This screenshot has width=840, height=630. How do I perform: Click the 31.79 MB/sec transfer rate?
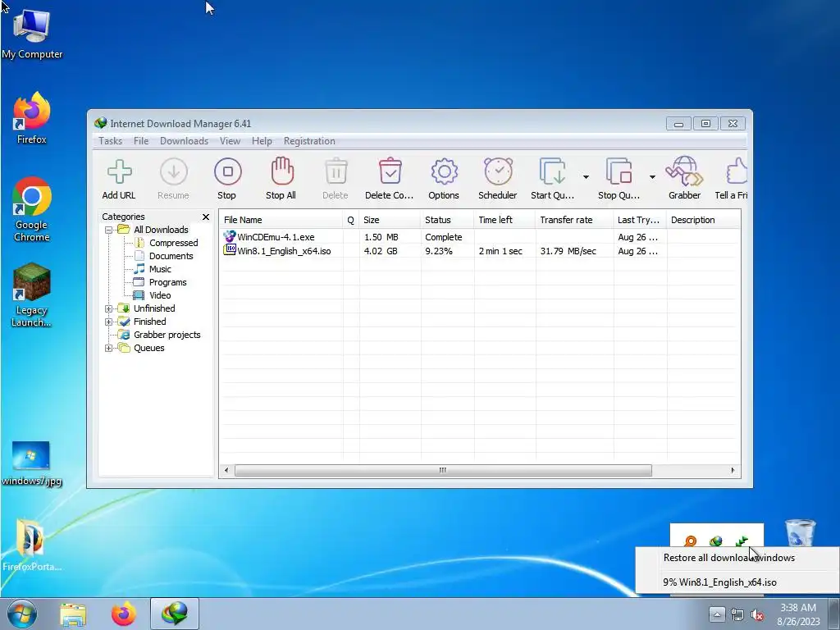pyautogui.click(x=568, y=251)
